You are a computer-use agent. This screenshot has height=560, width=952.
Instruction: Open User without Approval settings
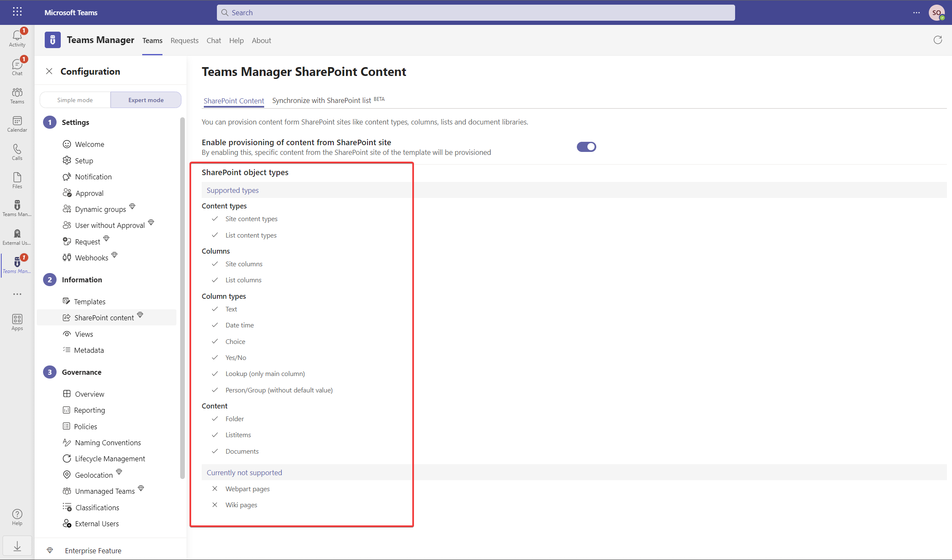108,225
